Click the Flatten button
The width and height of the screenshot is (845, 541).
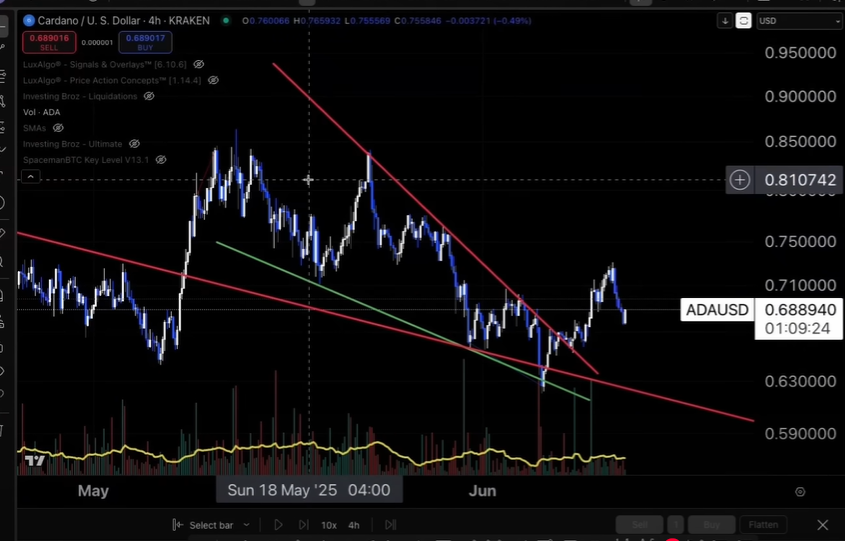(x=763, y=524)
